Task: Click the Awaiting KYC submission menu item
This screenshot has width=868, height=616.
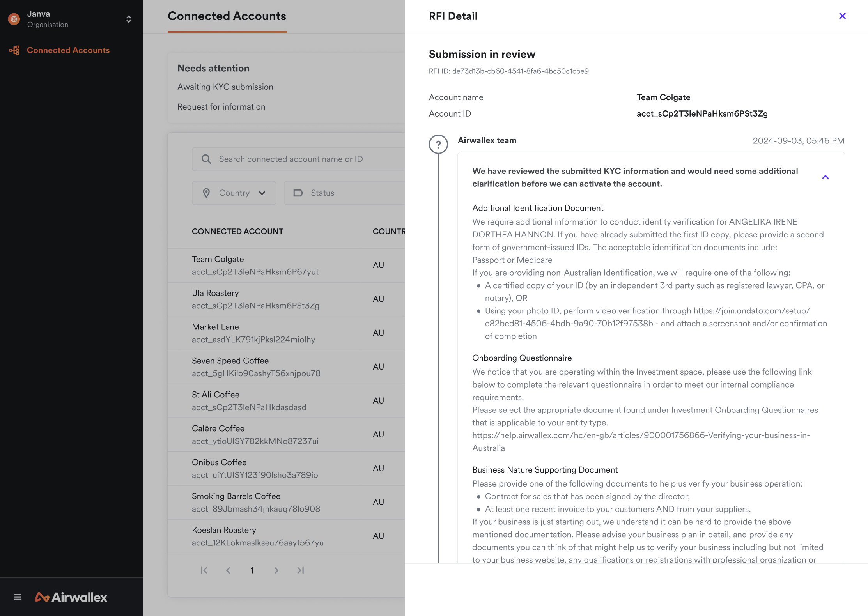Action: pyautogui.click(x=225, y=87)
